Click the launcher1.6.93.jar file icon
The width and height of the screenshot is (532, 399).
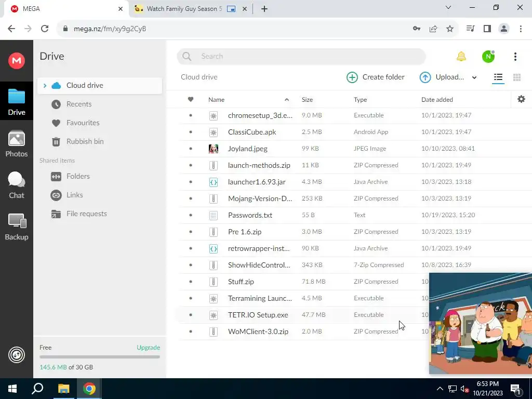(x=214, y=182)
